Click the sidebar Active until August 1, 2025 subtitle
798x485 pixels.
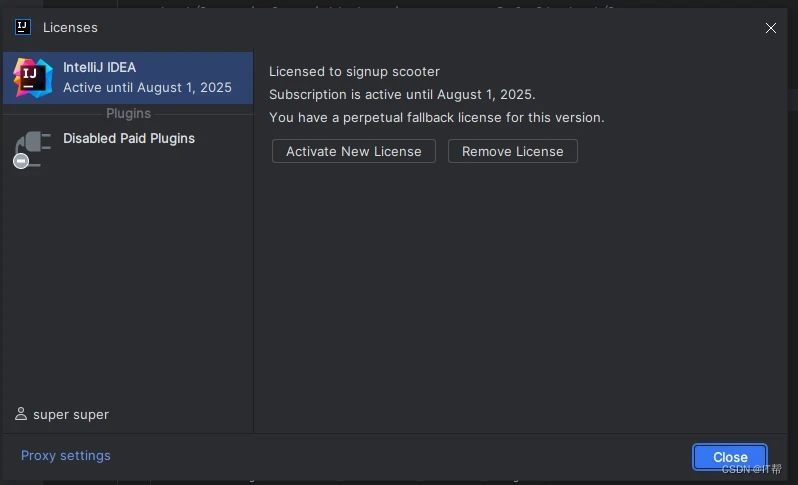[x=147, y=88]
